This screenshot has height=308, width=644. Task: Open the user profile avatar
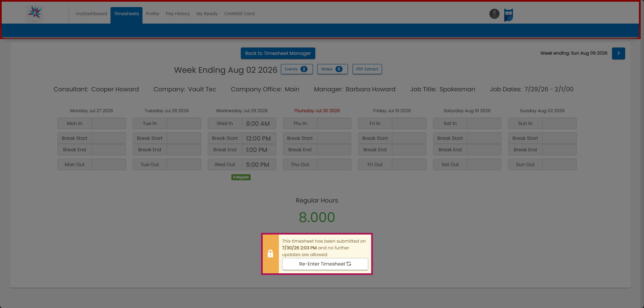click(x=494, y=14)
